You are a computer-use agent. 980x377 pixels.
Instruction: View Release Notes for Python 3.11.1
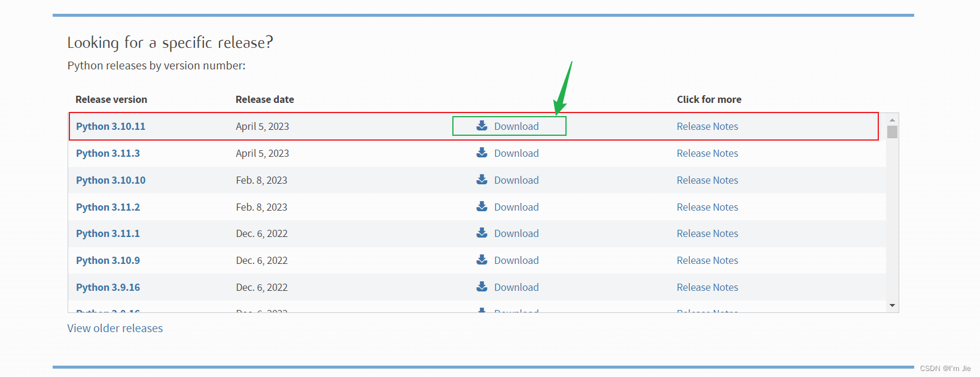click(x=707, y=233)
